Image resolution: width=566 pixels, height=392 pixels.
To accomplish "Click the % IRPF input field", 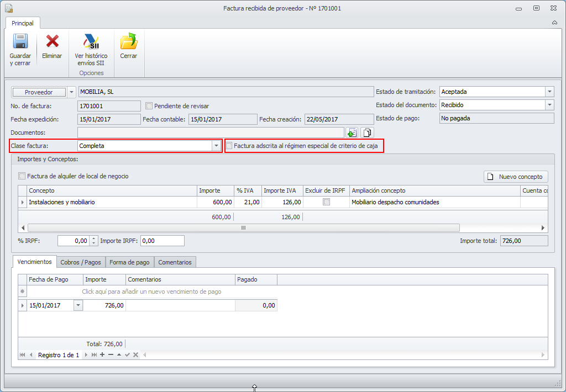I will click(x=73, y=241).
